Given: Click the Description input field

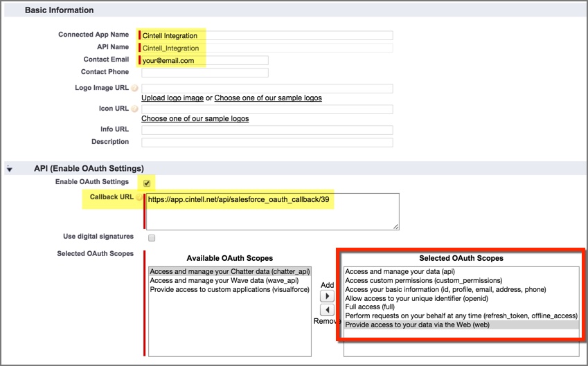Looking at the screenshot, I should click(267, 143).
